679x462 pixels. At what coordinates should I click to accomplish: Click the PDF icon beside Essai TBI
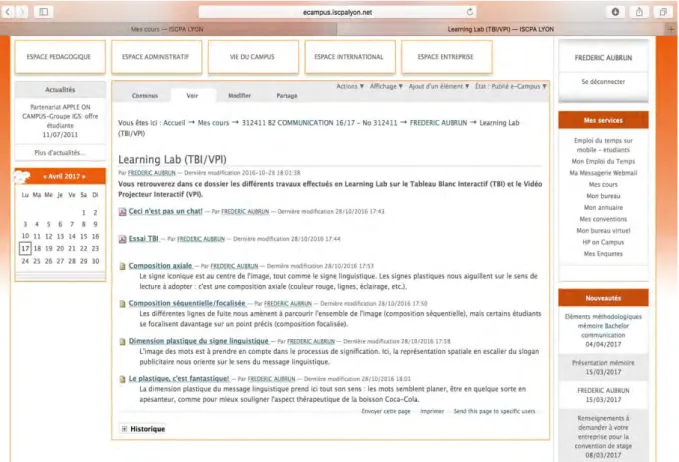pyautogui.click(x=123, y=239)
